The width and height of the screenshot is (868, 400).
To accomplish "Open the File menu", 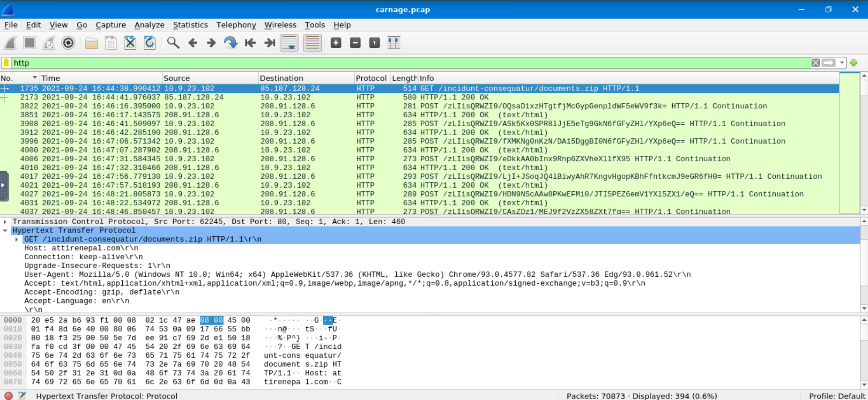I will click(x=11, y=25).
